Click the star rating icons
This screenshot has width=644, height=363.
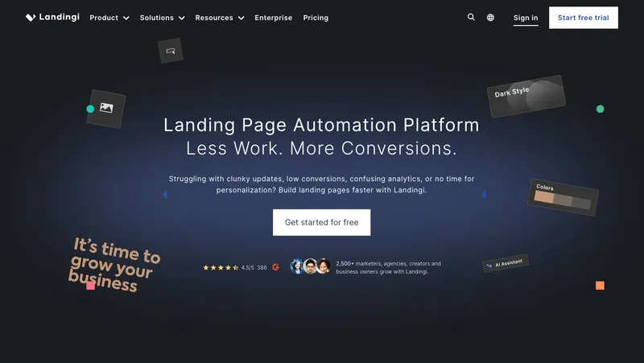pyautogui.click(x=221, y=268)
